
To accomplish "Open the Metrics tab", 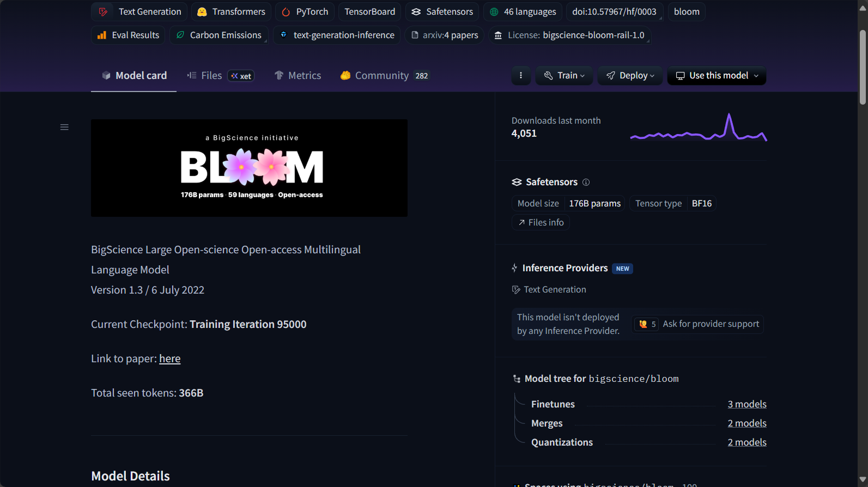I will tap(298, 75).
